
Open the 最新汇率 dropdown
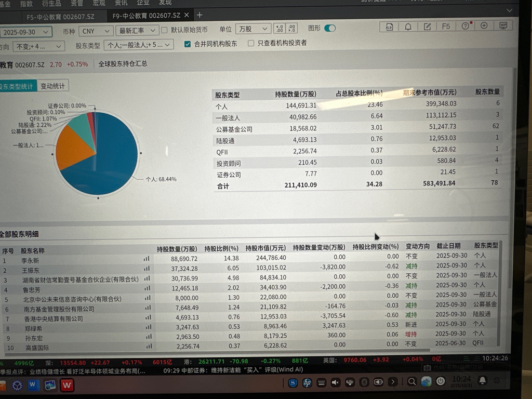pyautogui.click(x=137, y=31)
